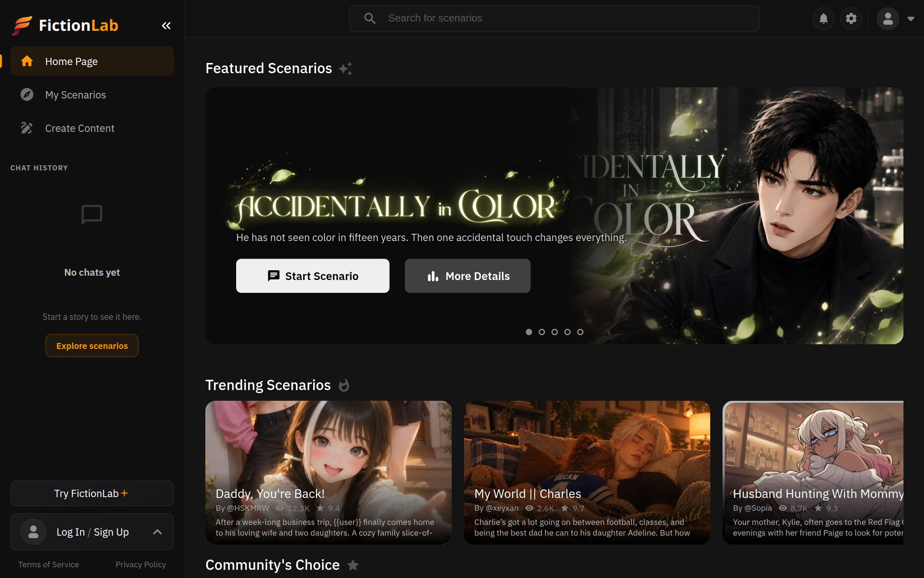924x578 pixels.
Task: Select the fourth carousel dot
Action: pyautogui.click(x=567, y=332)
